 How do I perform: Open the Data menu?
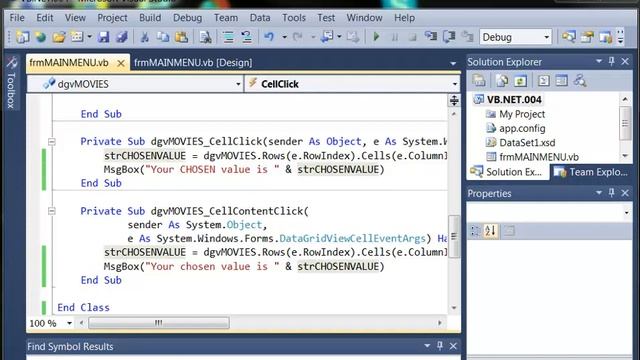[x=260, y=18]
